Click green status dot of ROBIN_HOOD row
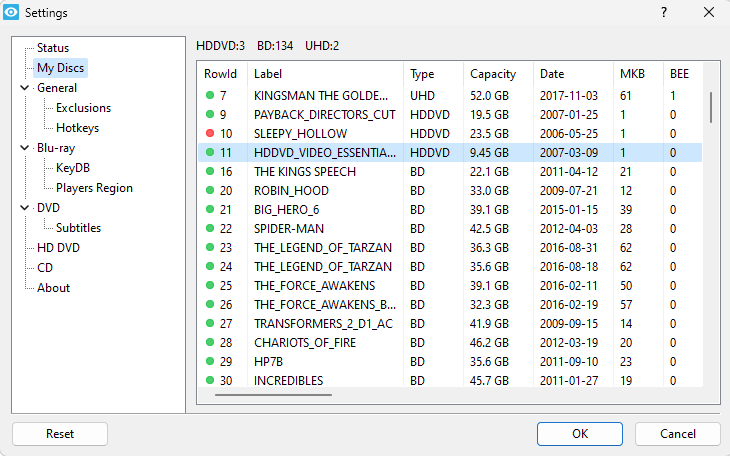The width and height of the screenshot is (730, 456). pyautogui.click(x=210, y=191)
